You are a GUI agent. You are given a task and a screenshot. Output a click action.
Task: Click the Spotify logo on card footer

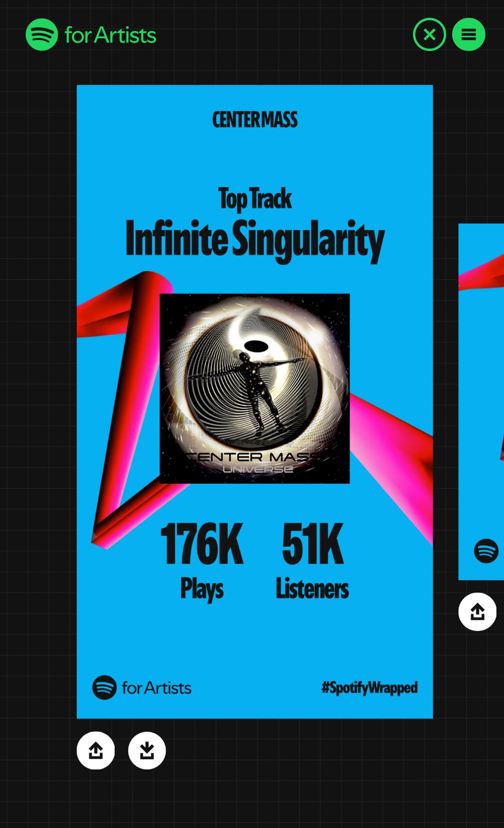click(105, 688)
